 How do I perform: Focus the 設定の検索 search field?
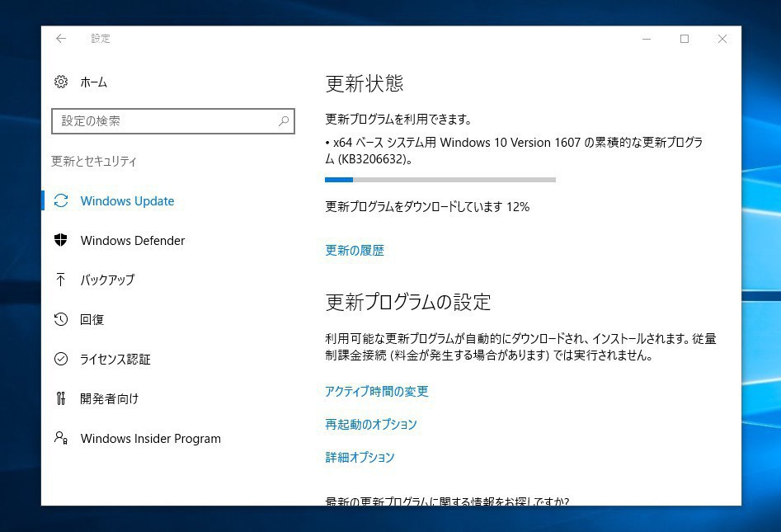coord(173,121)
